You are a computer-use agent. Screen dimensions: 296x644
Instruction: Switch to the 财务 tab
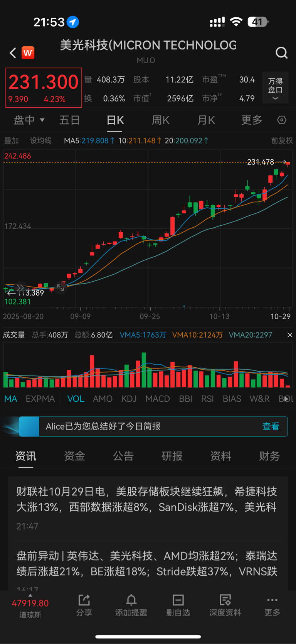[x=269, y=456]
